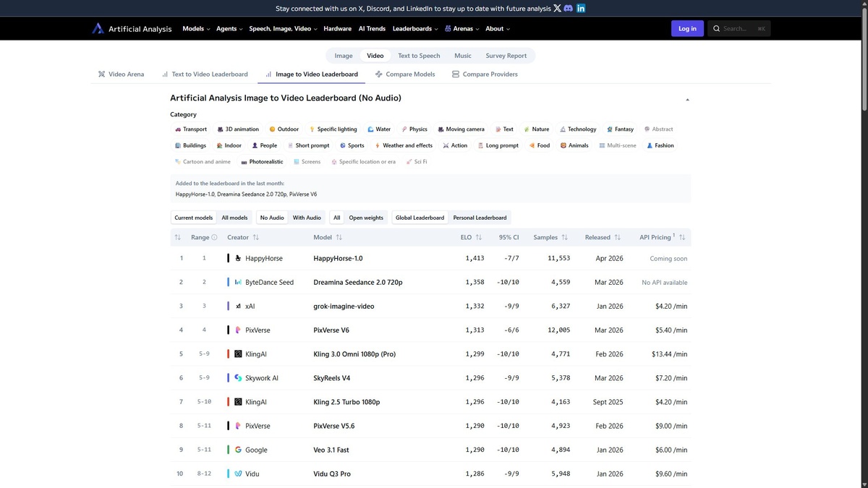The image size is (868, 488).
Task: Open the AI Trends nav link
Action: [x=372, y=29]
